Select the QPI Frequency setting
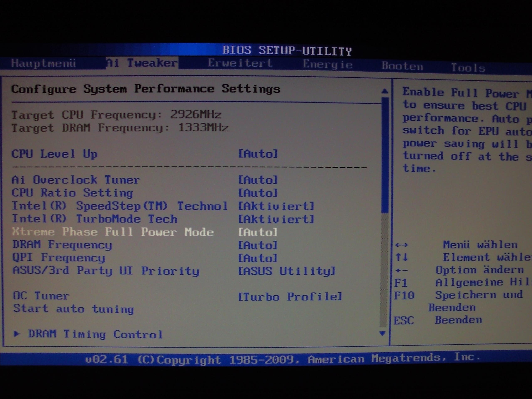The height and width of the screenshot is (399, 532). [x=59, y=258]
